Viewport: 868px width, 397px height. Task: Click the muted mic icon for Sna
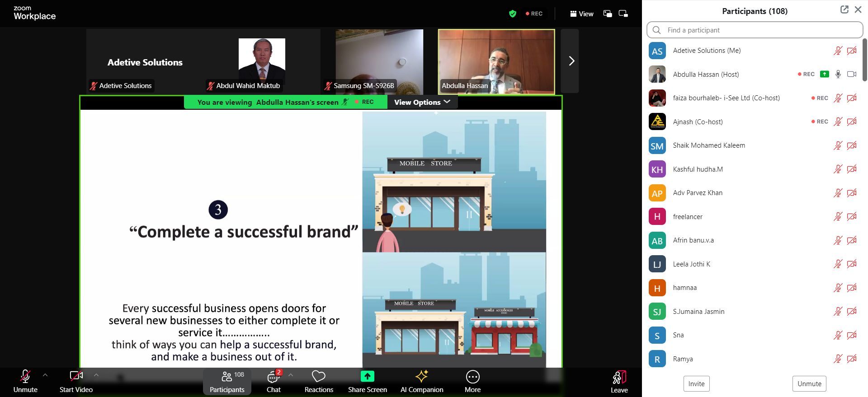pyautogui.click(x=838, y=335)
